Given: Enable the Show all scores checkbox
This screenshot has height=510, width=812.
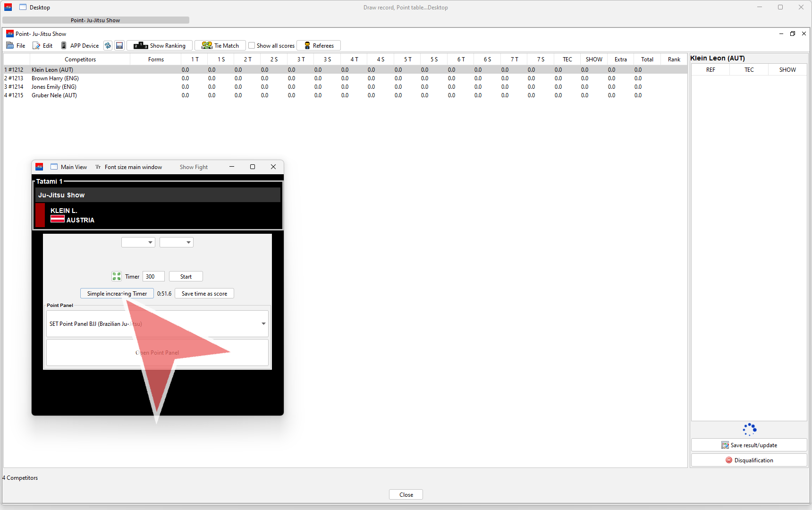Looking at the screenshot, I should (252, 46).
